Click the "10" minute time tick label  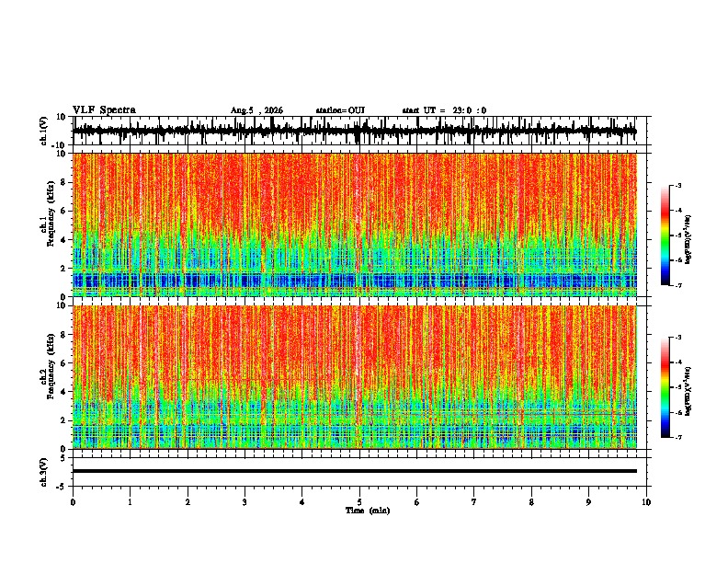click(646, 502)
